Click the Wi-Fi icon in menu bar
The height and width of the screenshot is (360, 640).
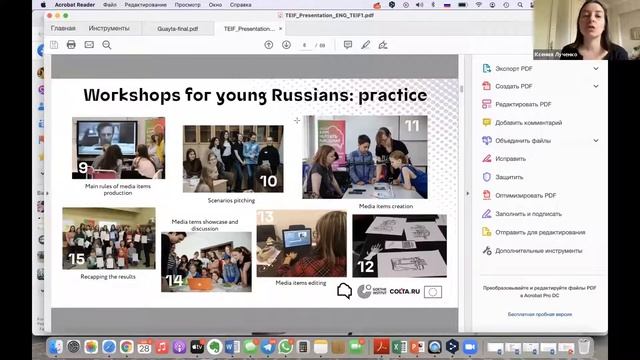click(478, 5)
